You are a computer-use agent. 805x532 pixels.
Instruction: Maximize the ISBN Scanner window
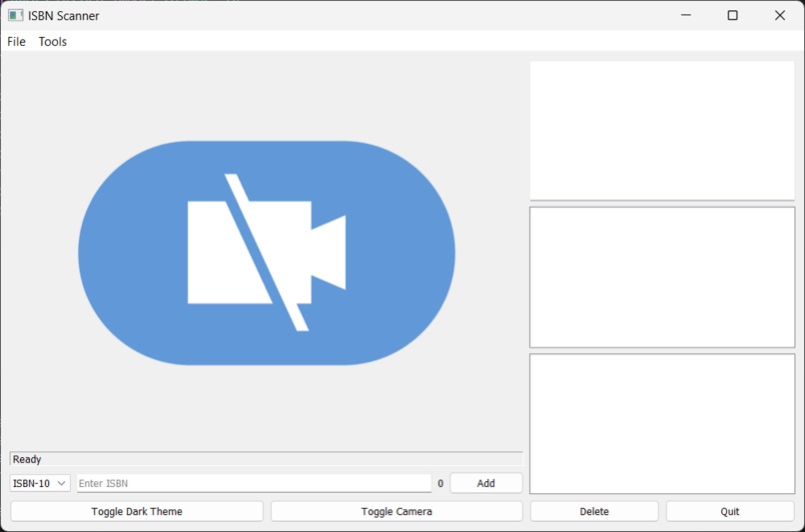pos(733,15)
